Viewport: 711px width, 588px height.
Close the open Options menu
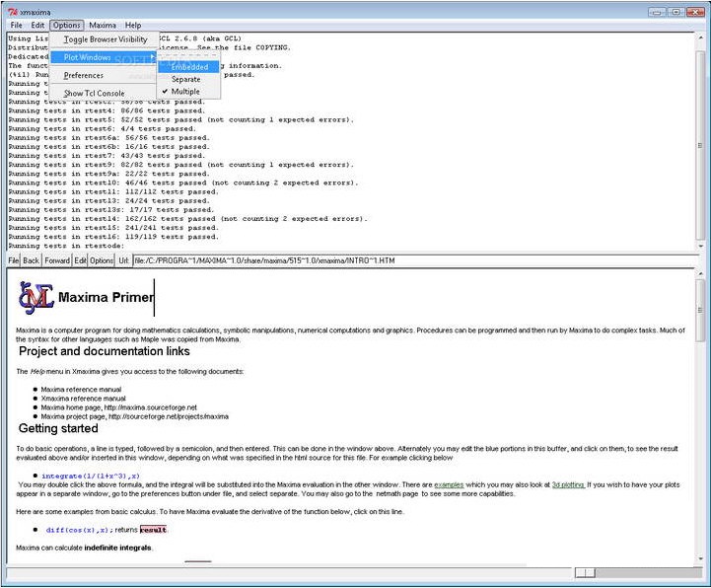tap(67, 25)
